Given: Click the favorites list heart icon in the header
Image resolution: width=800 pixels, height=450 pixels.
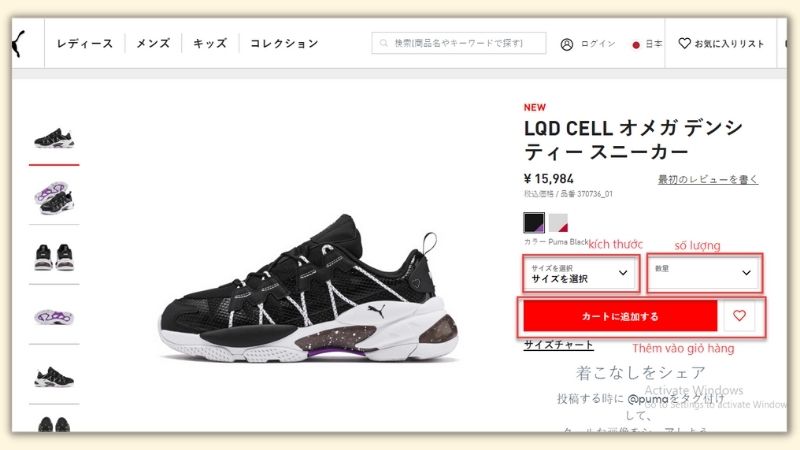Looking at the screenshot, I should (x=684, y=43).
